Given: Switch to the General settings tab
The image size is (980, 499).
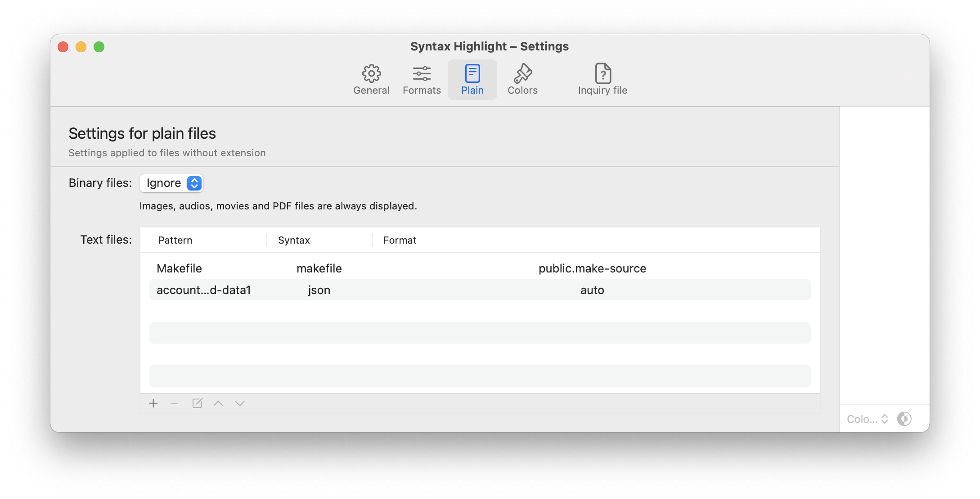Looking at the screenshot, I should coord(371,77).
